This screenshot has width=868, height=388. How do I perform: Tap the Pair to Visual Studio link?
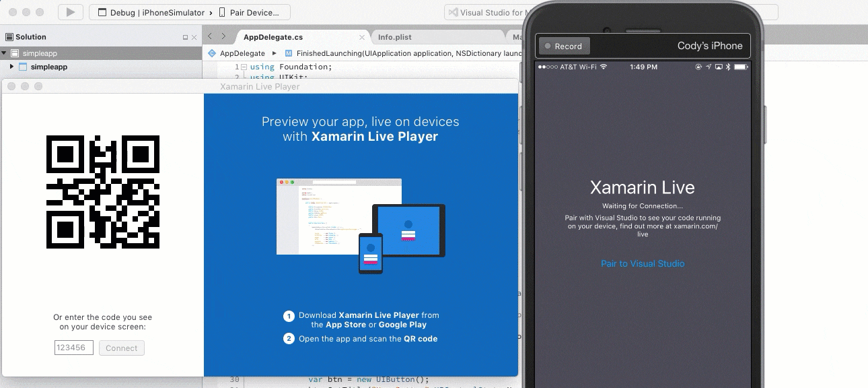pos(643,263)
